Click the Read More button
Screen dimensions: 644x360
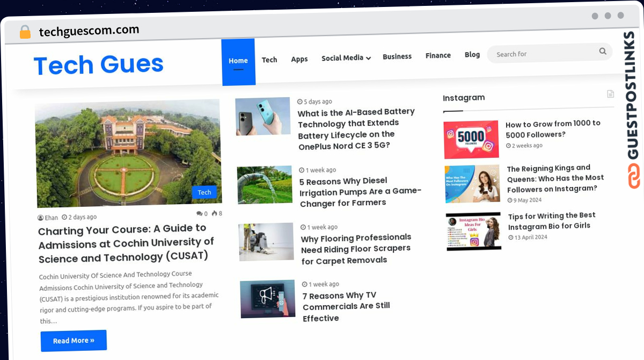pos(74,341)
